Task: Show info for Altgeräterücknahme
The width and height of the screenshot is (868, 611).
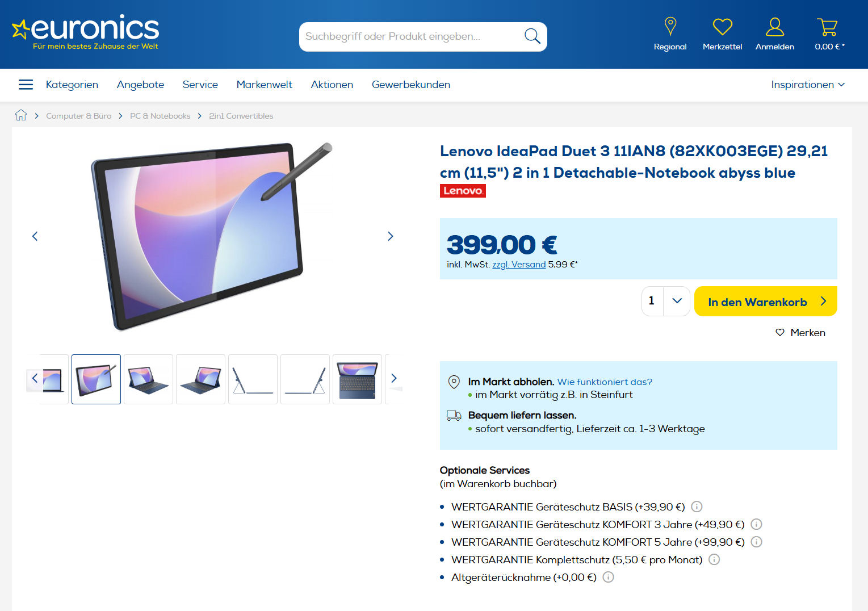Action: coord(608,577)
